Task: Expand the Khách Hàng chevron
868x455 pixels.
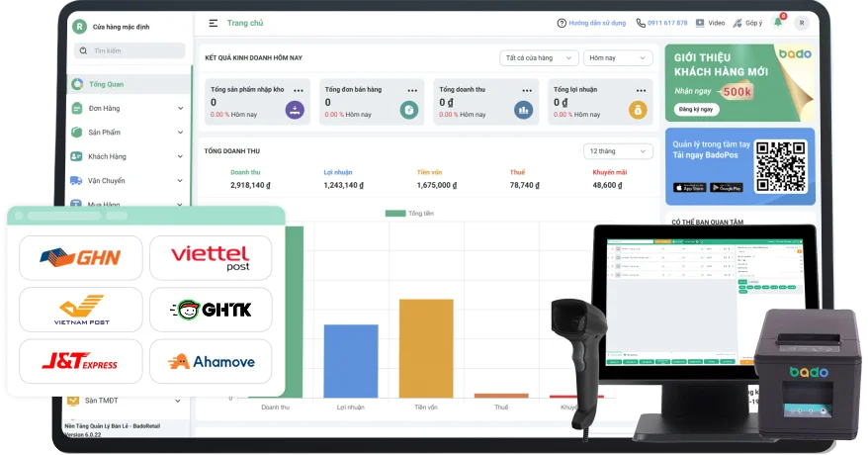Action: pyautogui.click(x=181, y=156)
